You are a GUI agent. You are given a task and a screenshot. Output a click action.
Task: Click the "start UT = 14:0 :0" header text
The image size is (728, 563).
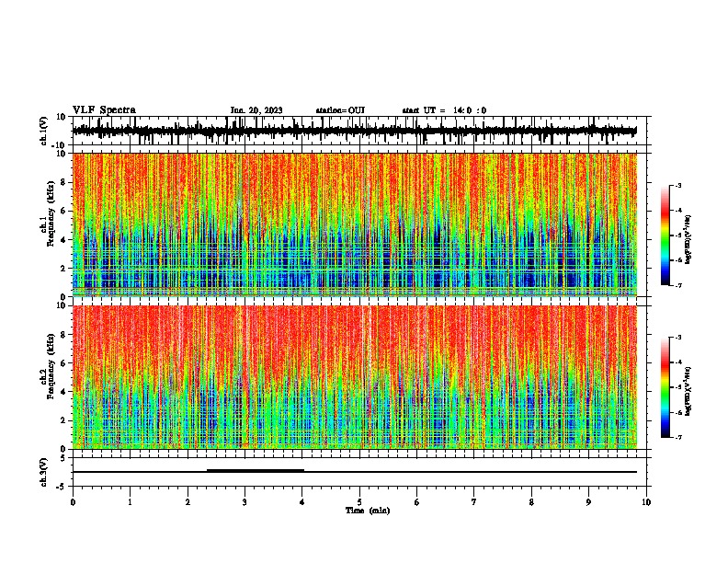[x=444, y=110]
